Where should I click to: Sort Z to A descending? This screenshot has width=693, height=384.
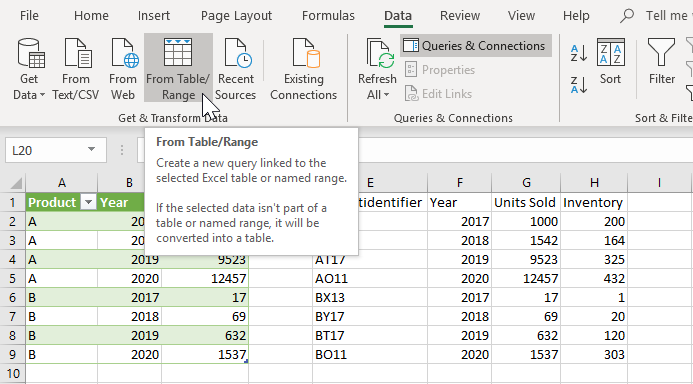(x=579, y=85)
